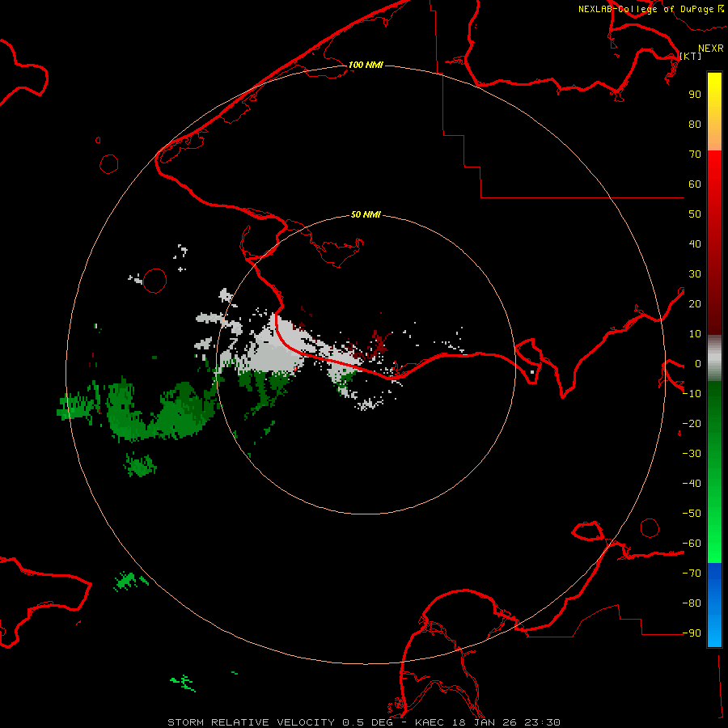Click the gray zero band of the color scale

point(714,358)
